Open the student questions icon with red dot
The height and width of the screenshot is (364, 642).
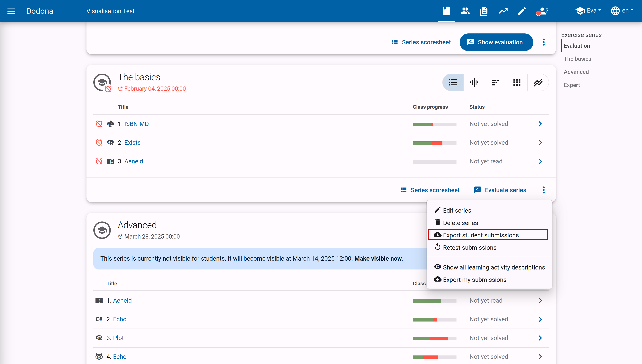click(542, 11)
